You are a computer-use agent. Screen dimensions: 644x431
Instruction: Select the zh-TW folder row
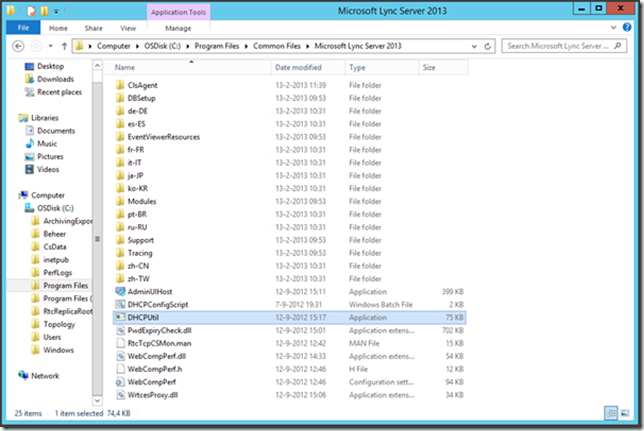(290, 279)
